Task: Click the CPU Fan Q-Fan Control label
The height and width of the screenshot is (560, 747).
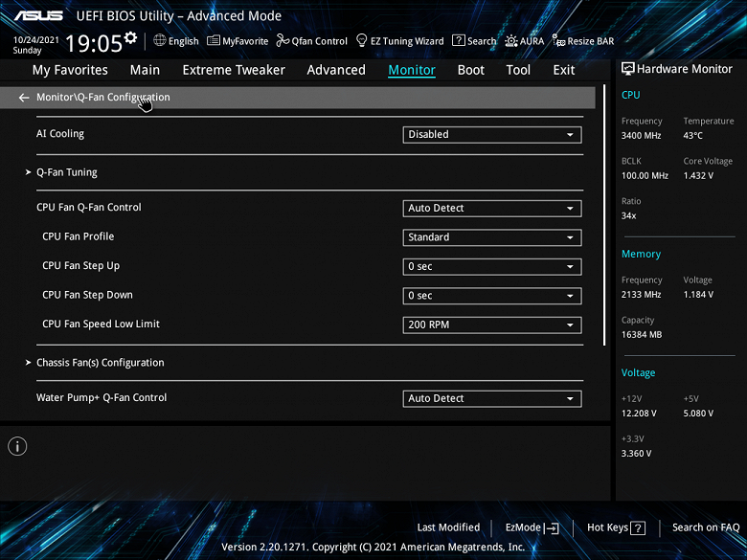Action: coord(89,207)
